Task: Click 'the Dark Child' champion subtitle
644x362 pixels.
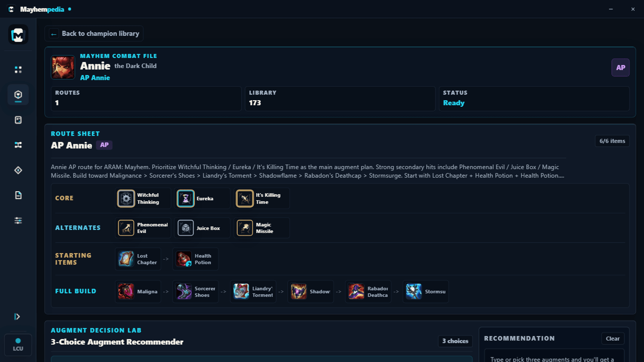Action: point(135,66)
